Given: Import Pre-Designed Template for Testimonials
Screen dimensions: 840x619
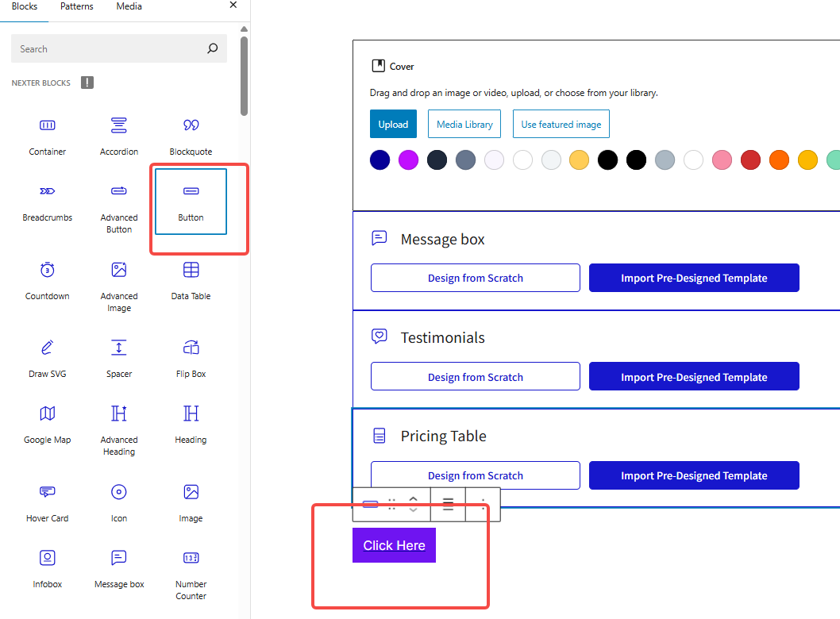Looking at the screenshot, I should tap(694, 377).
